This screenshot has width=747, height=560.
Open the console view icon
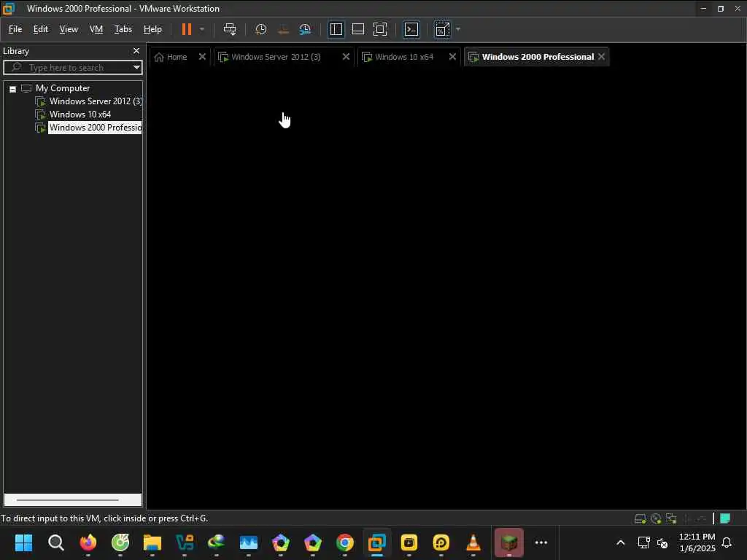point(411,29)
